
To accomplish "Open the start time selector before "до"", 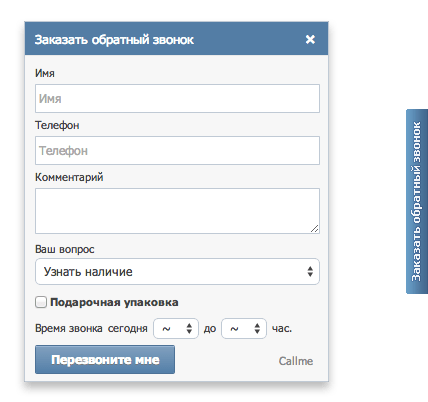I will [x=176, y=329].
